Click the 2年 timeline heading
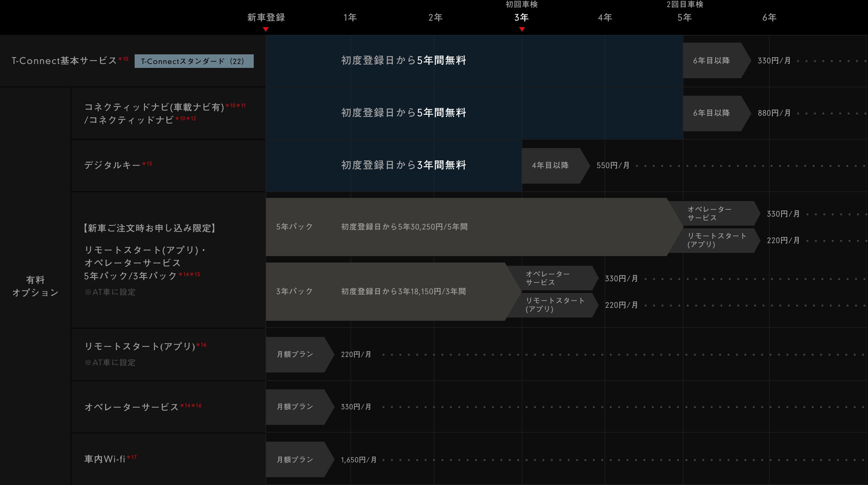 [x=435, y=17]
